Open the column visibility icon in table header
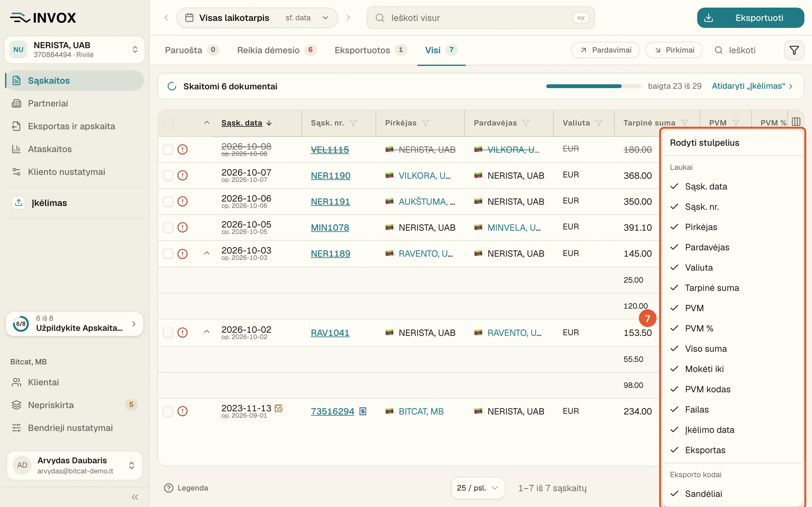Image resolution: width=812 pixels, height=507 pixels. (796, 122)
